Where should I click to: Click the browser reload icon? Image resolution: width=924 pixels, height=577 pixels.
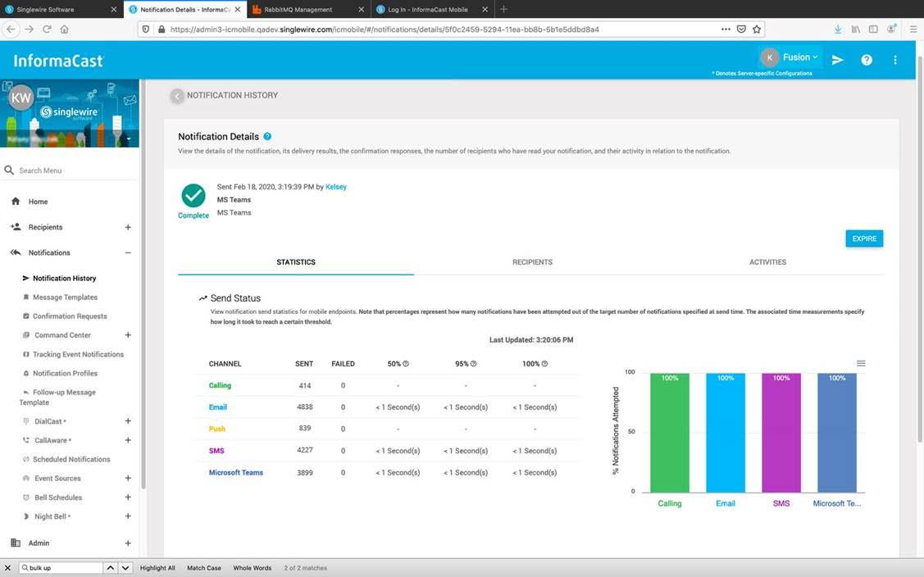coord(47,29)
